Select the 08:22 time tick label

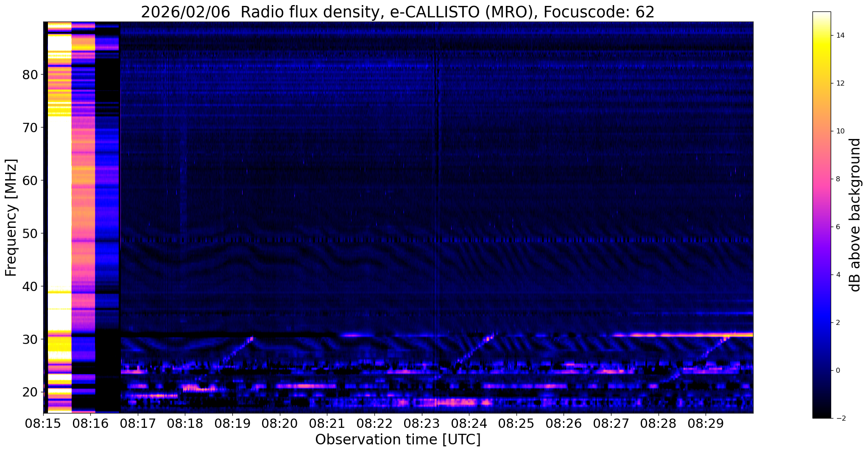pyautogui.click(x=374, y=423)
